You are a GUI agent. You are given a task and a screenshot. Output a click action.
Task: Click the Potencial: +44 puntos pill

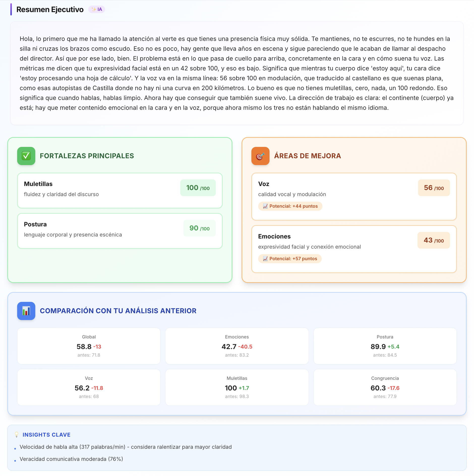tap(290, 206)
